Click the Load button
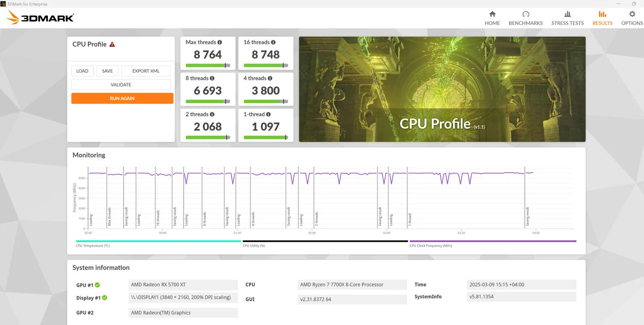 [83, 71]
